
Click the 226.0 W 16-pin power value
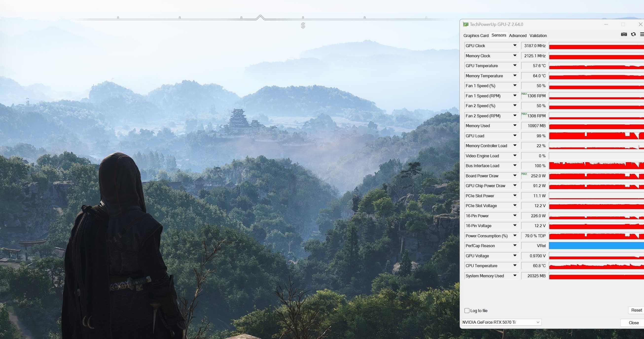tap(534, 216)
